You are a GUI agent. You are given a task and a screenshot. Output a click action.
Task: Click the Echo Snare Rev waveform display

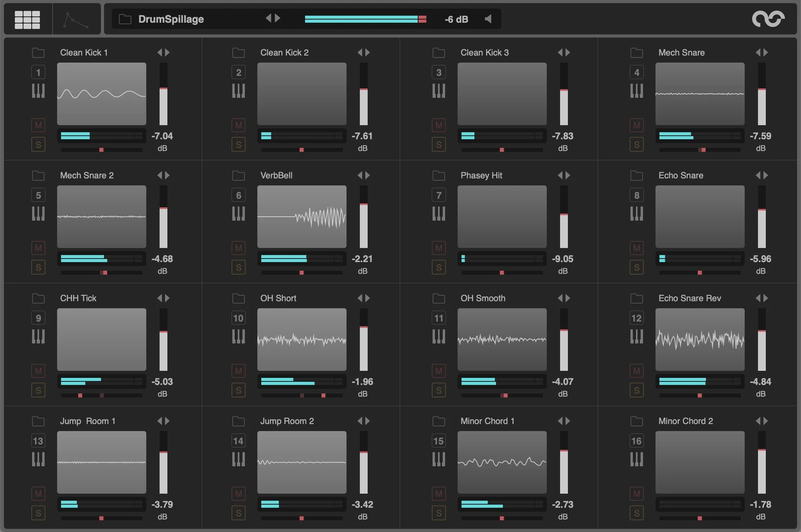700,339
